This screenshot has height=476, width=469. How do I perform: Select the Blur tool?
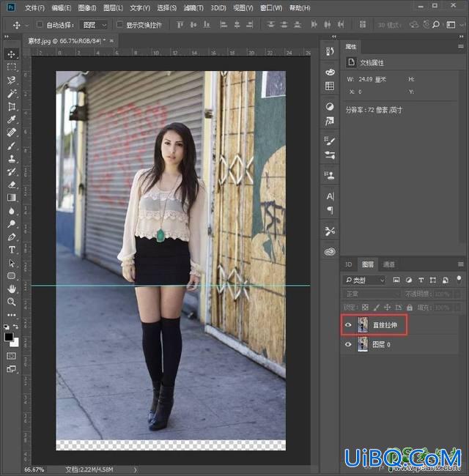[x=12, y=211]
